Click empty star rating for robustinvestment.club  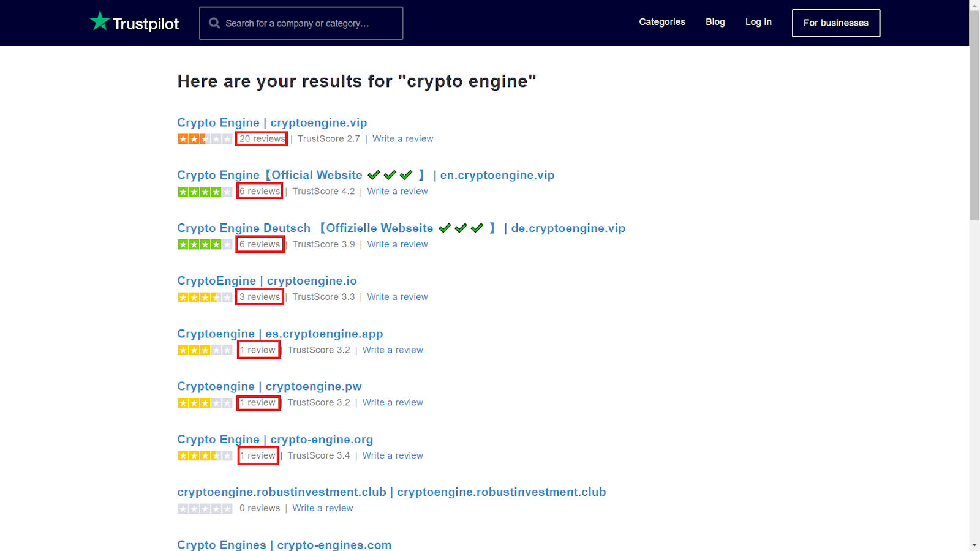(x=205, y=509)
